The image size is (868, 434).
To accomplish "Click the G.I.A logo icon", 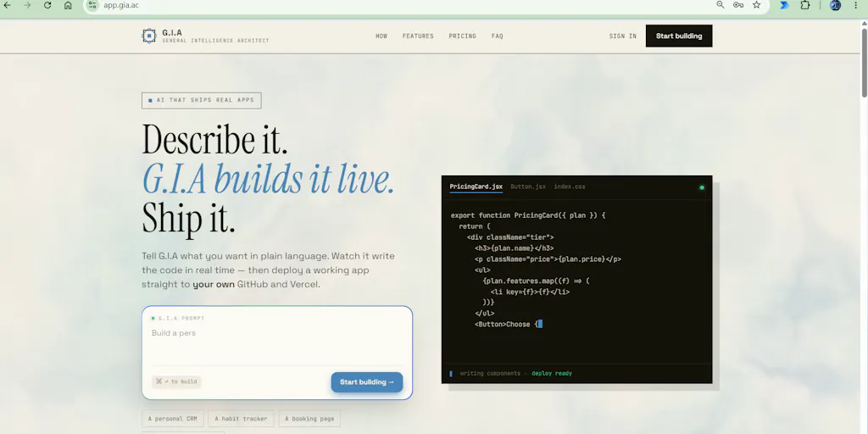I will 149,36.
